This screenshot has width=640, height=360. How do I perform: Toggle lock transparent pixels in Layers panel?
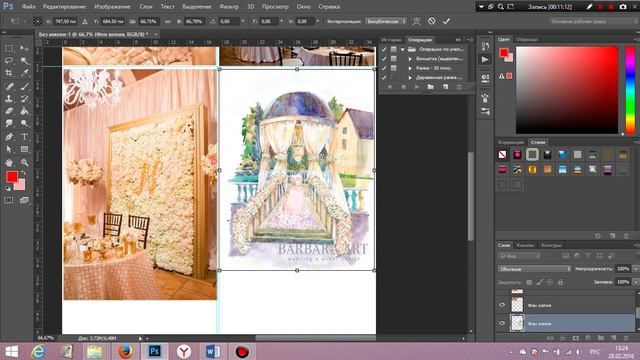[x=529, y=282]
